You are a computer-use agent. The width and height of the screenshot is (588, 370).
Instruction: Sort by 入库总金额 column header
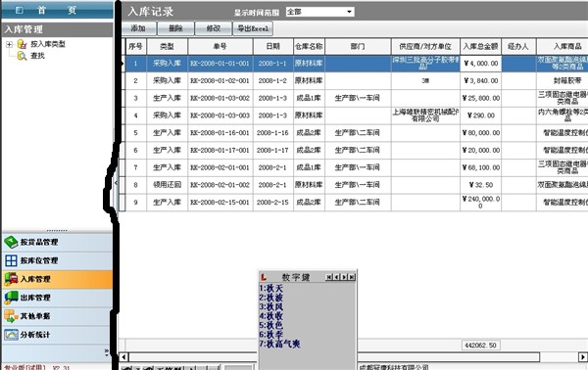480,46
